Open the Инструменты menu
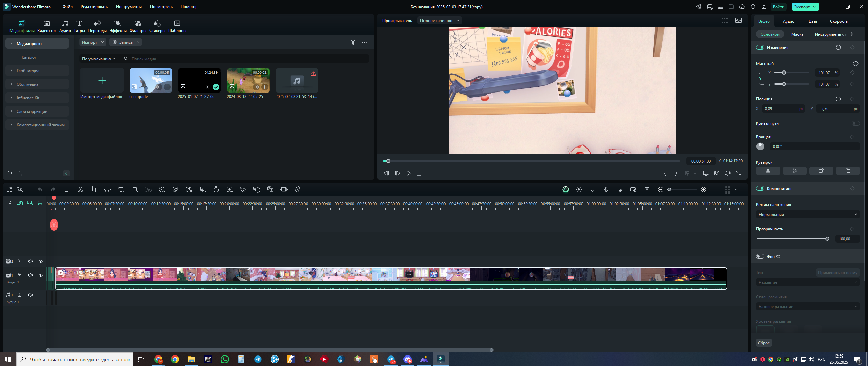The height and width of the screenshot is (366, 868). tap(129, 7)
